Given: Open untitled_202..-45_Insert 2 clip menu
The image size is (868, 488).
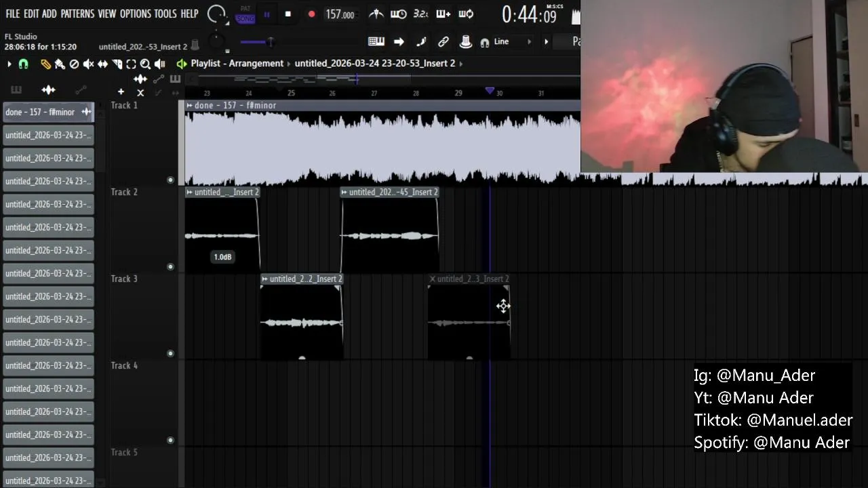Looking at the screenshot, I should pyautogui.click(x=344, y=192).
